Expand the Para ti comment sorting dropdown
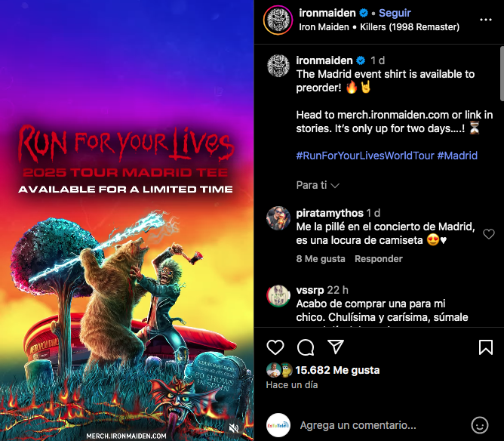This screenshot has height=441, width=504. click(318, 185)
